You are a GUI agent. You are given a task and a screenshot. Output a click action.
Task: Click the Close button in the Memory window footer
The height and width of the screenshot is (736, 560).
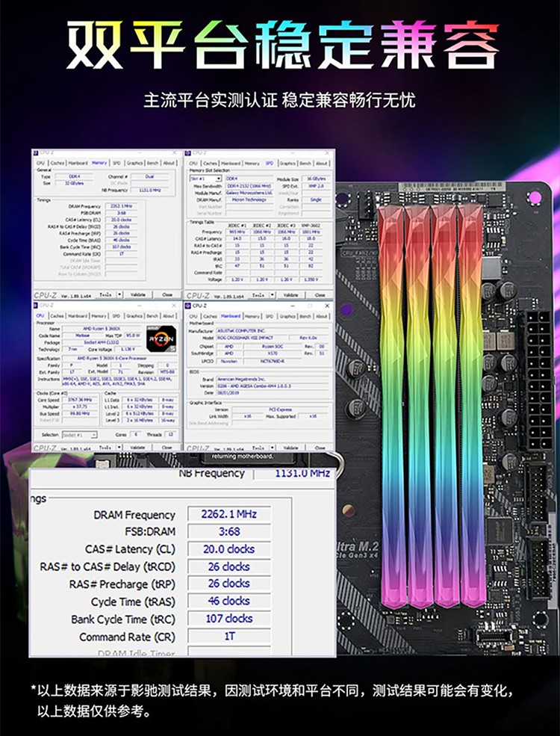(x=167, y=294)
